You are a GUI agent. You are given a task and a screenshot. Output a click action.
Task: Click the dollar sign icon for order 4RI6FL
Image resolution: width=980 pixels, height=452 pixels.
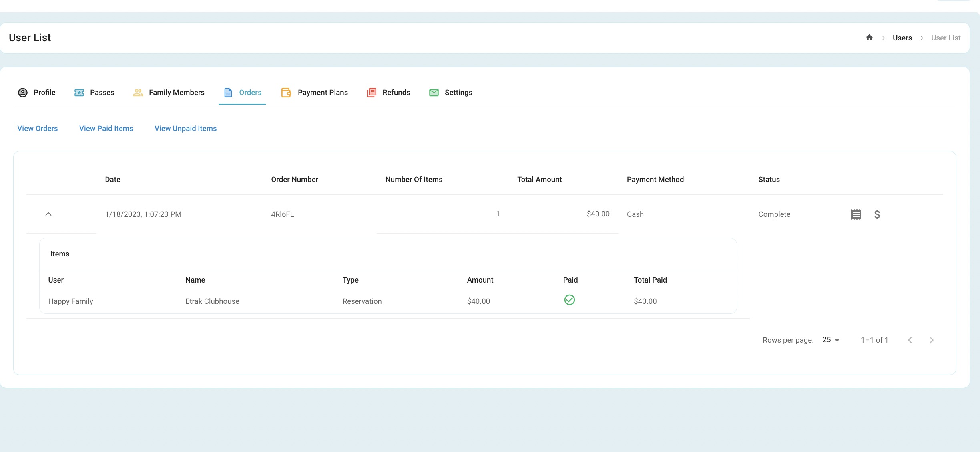tap(877, 214)
